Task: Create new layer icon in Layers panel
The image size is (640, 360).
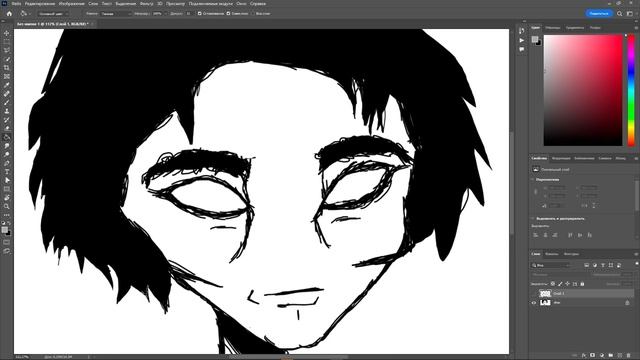Action: 620,356
